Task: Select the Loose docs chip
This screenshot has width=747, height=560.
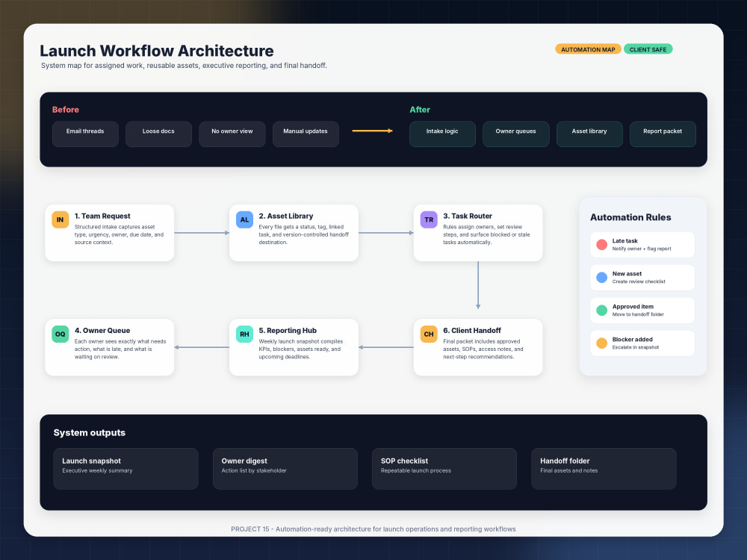Action: pyautogui.click(x=158, y=134)
